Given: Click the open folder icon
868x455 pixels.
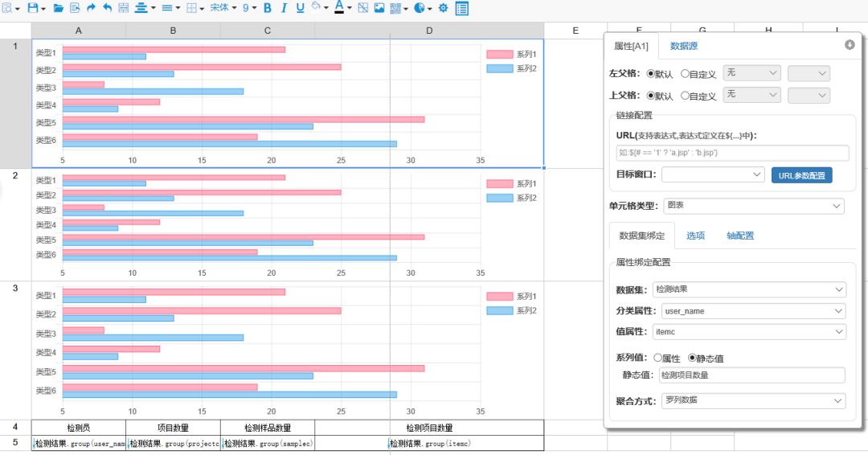Looking at the screenshot, I should point(58,8).
